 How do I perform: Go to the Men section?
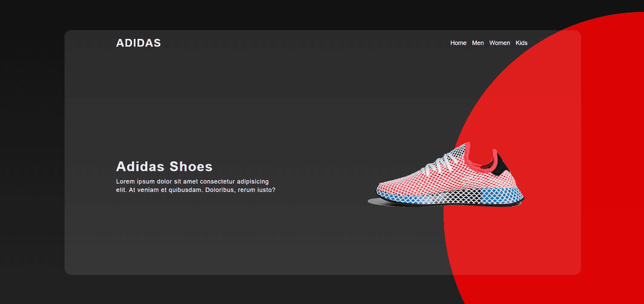tap(478, 43)
